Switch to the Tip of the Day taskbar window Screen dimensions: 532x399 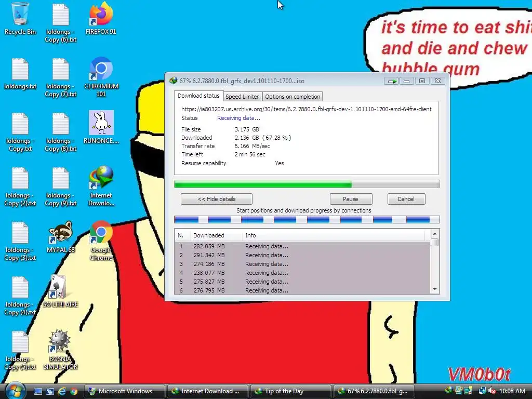coord(291,391)
